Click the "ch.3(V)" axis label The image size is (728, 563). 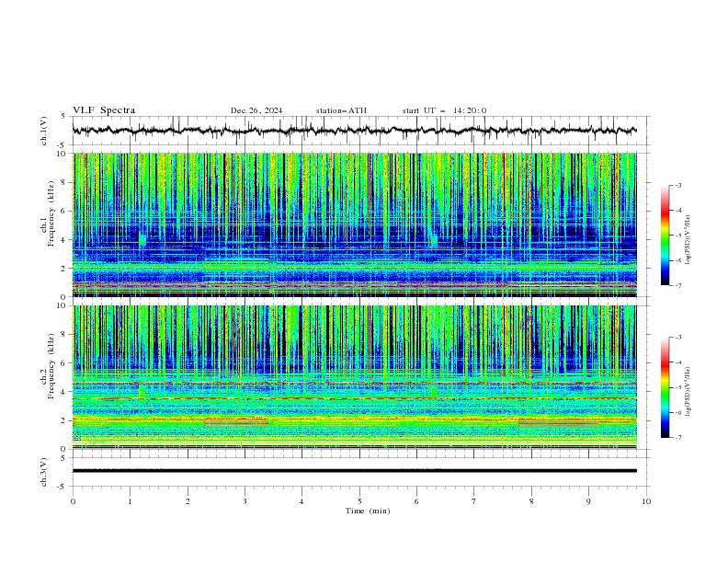click(44, 472)
